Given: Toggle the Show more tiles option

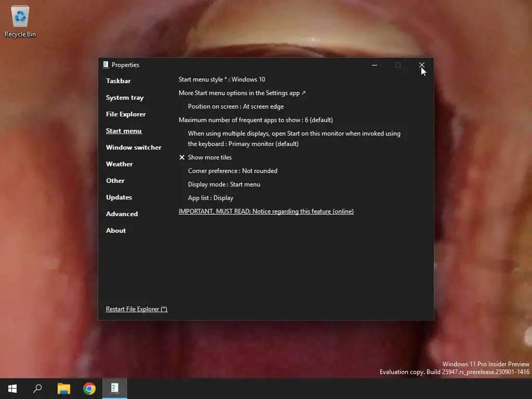Looking at the screenshot, I should click(x=205, y=157).
